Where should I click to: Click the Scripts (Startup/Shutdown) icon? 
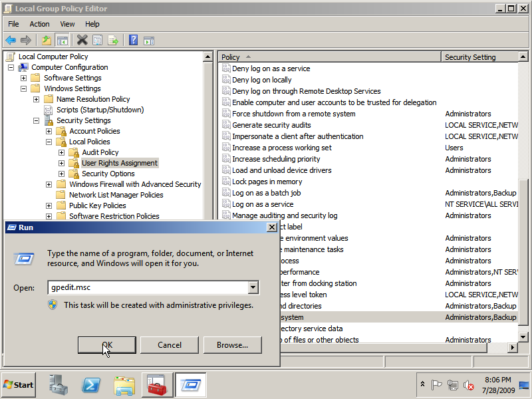[x=49, y=110]
